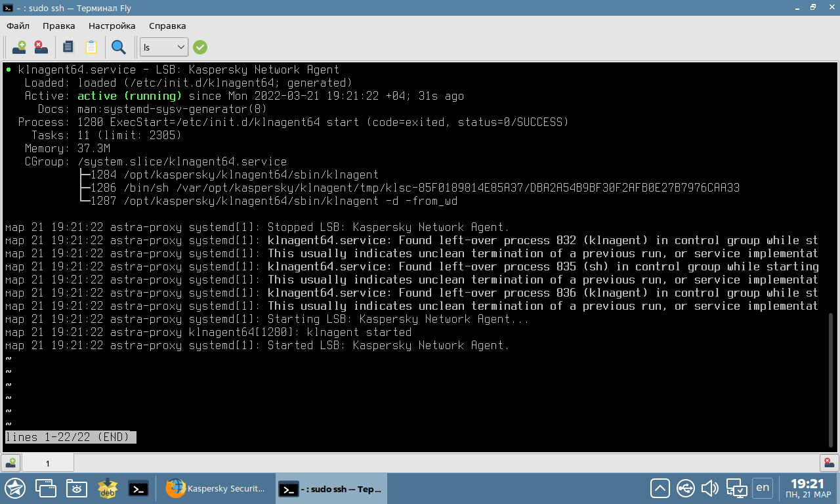The image size is (840, 504).
Task: Open the Настройка menu
Action: [112, 26]
